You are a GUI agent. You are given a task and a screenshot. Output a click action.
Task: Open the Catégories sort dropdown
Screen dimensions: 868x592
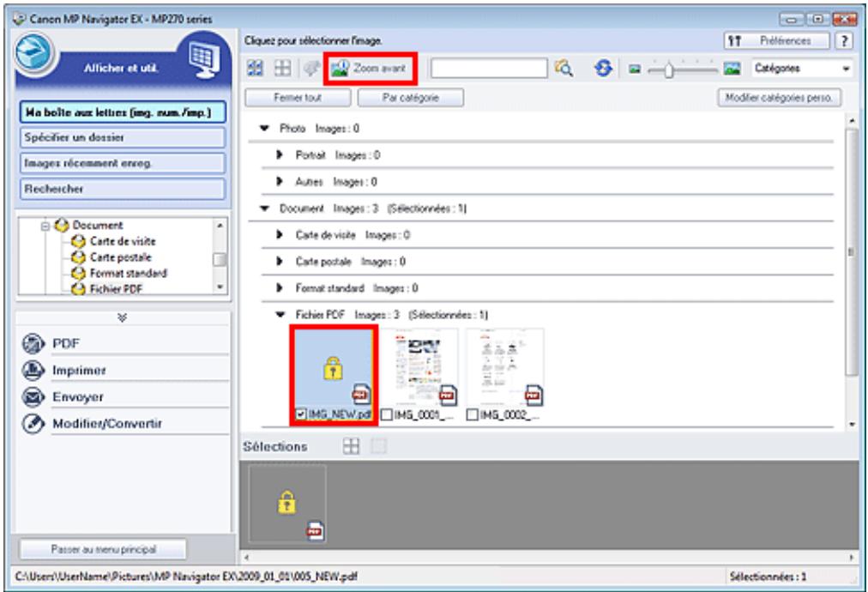point(802,69)
